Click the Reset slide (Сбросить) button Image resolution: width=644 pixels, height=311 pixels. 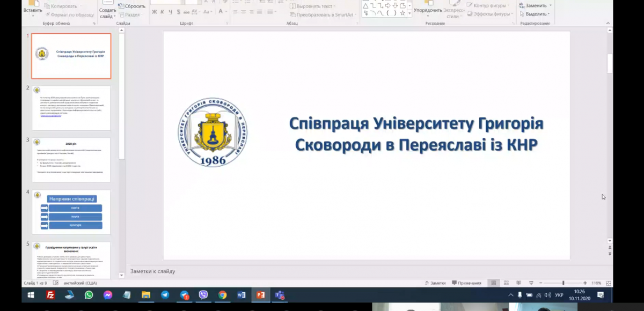tap(131, 6)
